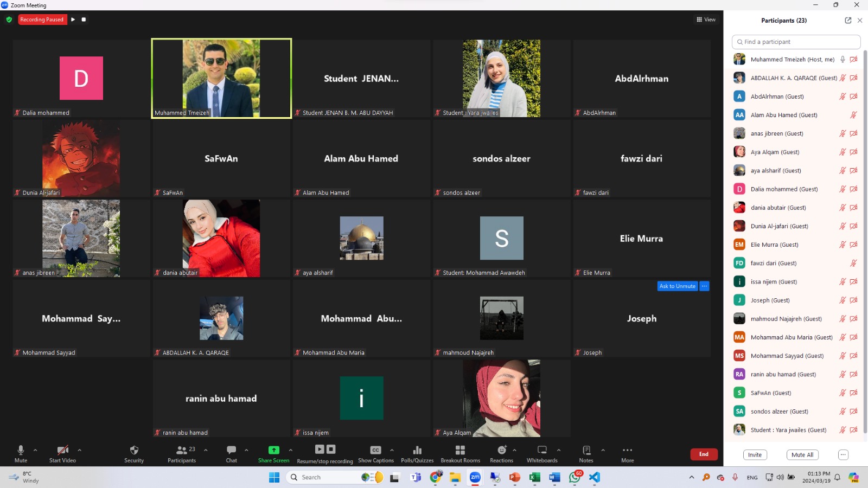
Task: Resume the paused recording
Action: pyautogui.click(x=73, y=20)
